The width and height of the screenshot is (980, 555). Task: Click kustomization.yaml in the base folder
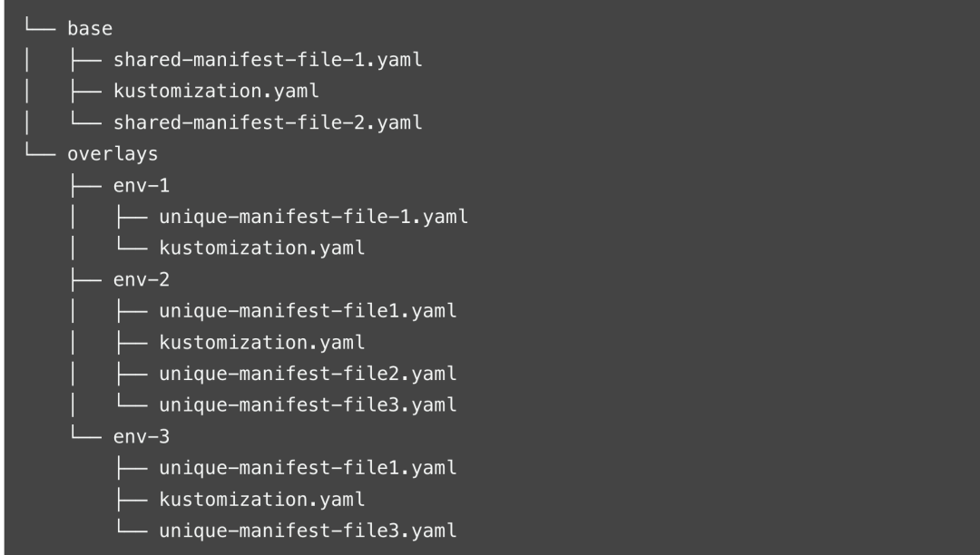[x=216, y=92]
